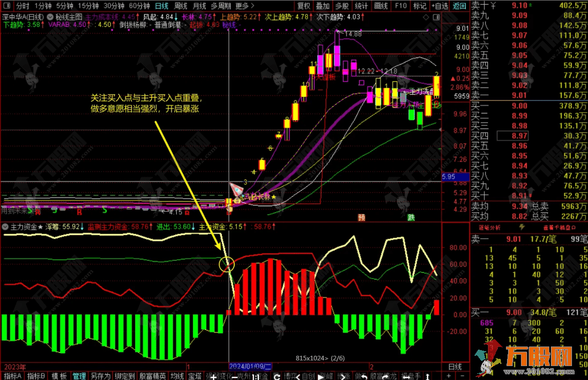
Task: Open the 指标A tab
Action: (12, 376)
